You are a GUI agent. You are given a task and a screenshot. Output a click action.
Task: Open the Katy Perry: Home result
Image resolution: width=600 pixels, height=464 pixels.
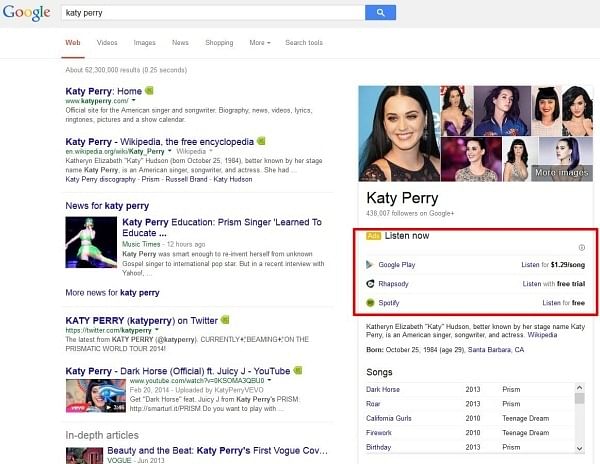click(x=104, y=91)
